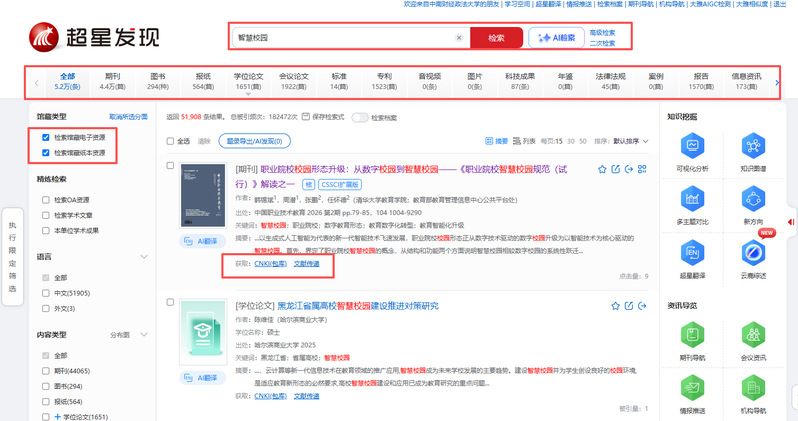Switch to the 期刊 category tab
This screenshot has width=798, height=421.
(112, 81)
